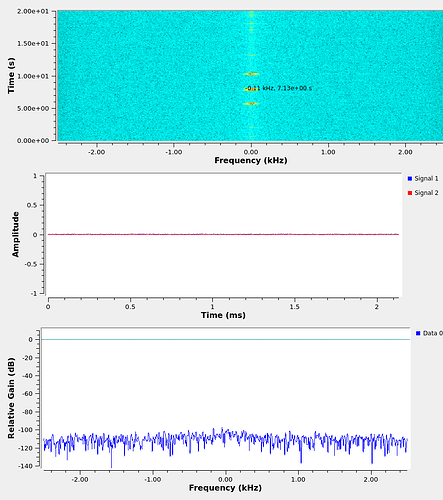Click the -140 dB tick label
Viewport: 443px width, 500px height.
point(26,466)
